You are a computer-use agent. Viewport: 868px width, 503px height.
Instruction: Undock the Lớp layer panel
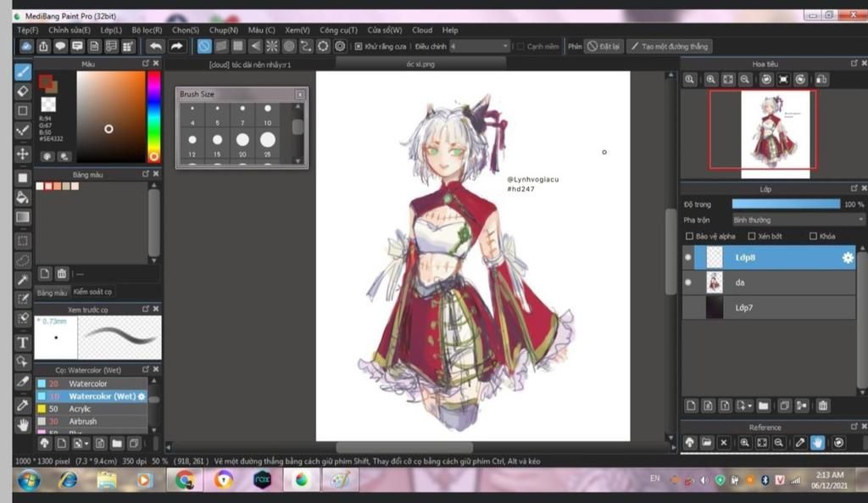tap(854, 188)
